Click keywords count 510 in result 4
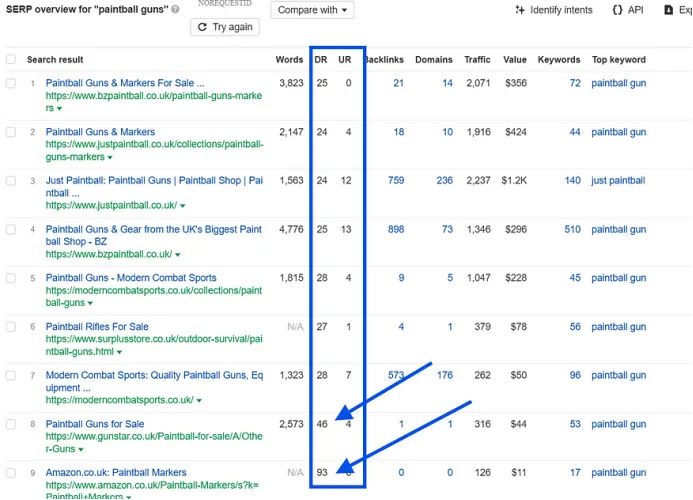 (572, 229)
